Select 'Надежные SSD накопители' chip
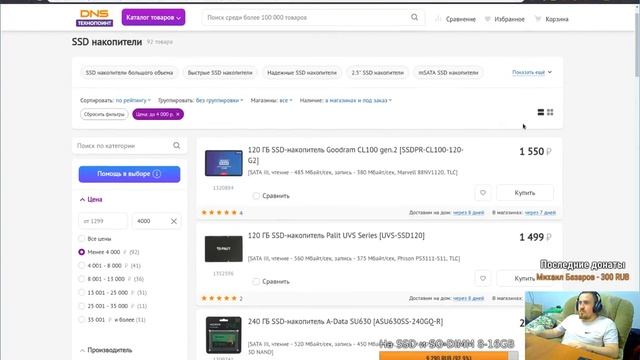 coord(302,73)
